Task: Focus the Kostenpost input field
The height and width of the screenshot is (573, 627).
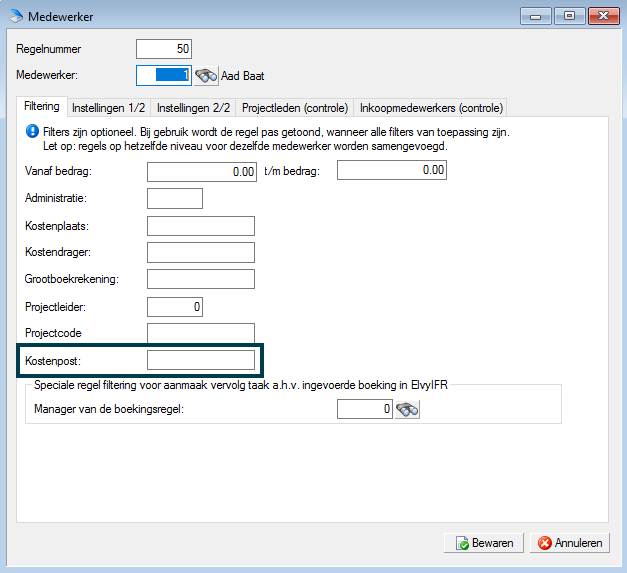Action: [201, 360]
